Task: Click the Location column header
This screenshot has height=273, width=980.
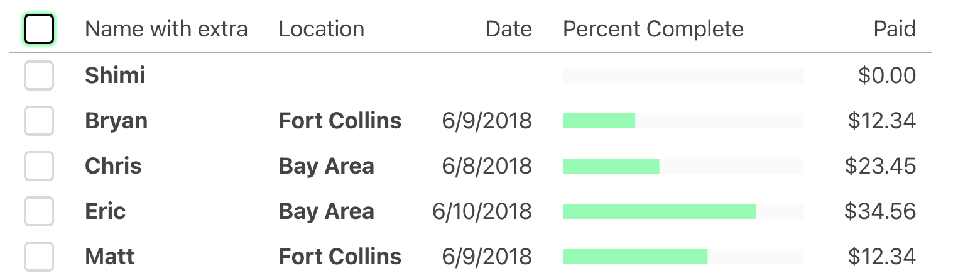Action: click(x=322, y=29)
